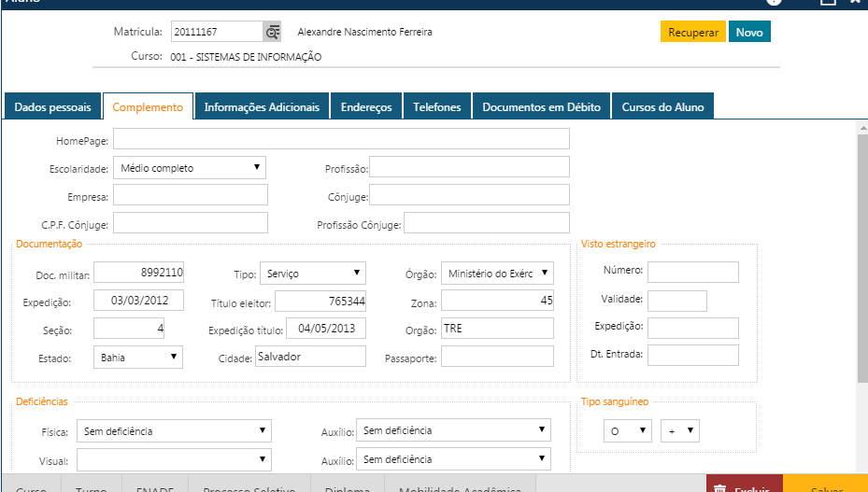Click the Novo button
The width and height of the screenshot is (868, 492).
[749, 32]
